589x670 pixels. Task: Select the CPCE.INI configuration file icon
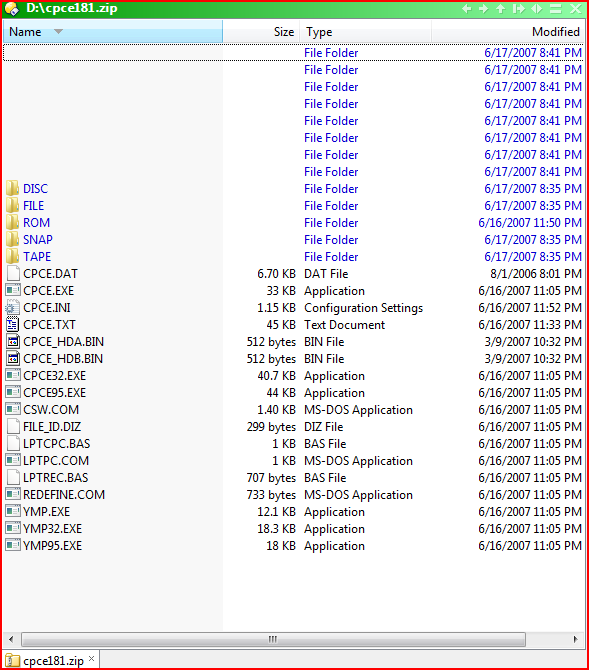13,308
